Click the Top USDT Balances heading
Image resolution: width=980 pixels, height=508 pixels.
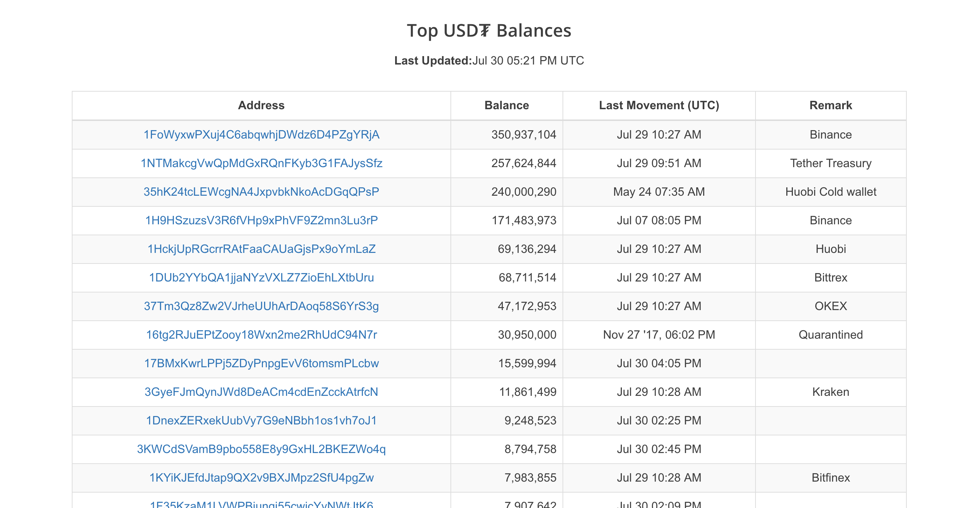[489, 30]
